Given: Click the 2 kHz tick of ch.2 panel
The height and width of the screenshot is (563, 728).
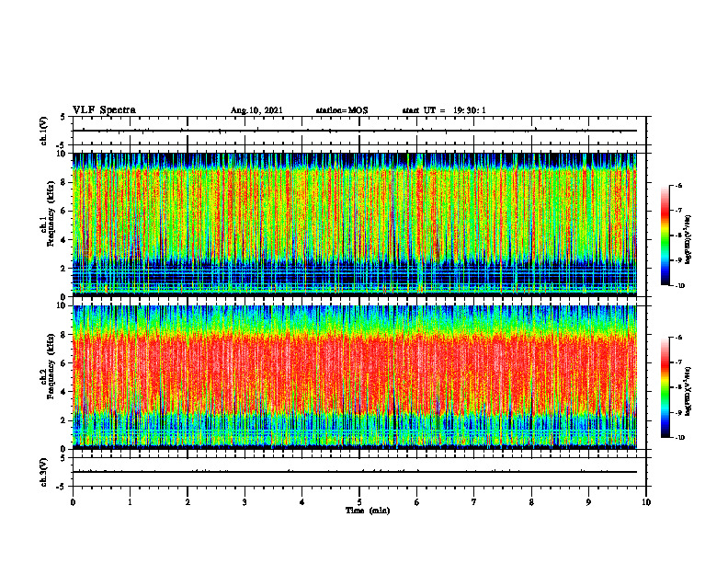Looking at the screenshot, I should tap(64, 420).
